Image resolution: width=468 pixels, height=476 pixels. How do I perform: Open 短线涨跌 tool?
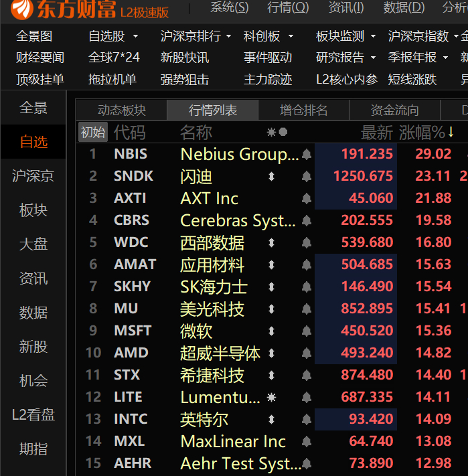pyautogui.click(x=412, y=80)
